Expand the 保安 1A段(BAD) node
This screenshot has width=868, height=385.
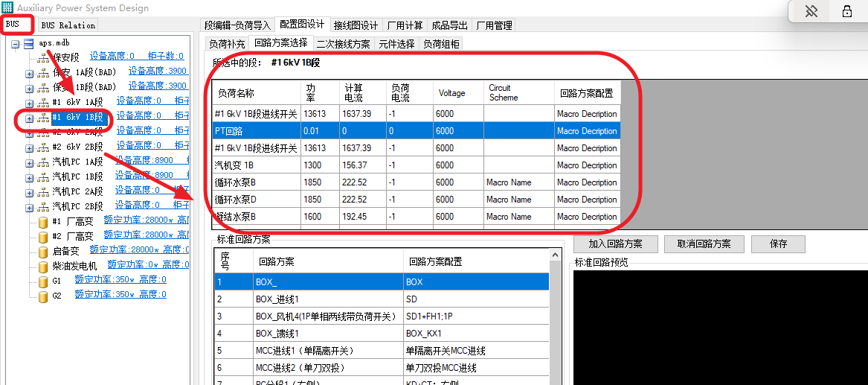pos(29,73)
